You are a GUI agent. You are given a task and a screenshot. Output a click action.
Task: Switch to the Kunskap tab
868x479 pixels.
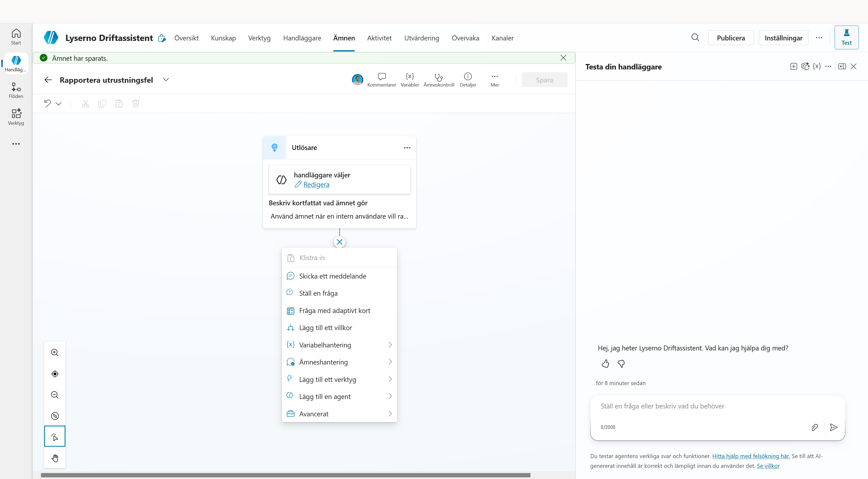click(x=223, y=38)
